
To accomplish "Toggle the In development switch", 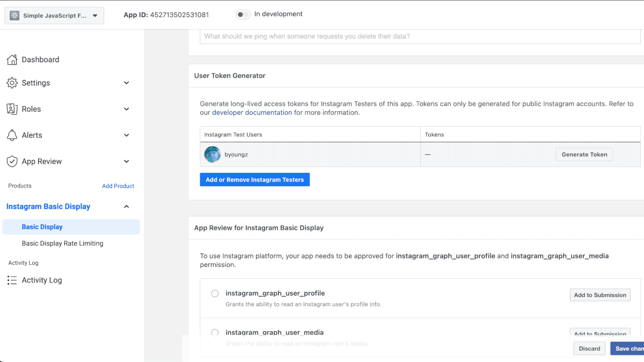I will coord(243,15).
